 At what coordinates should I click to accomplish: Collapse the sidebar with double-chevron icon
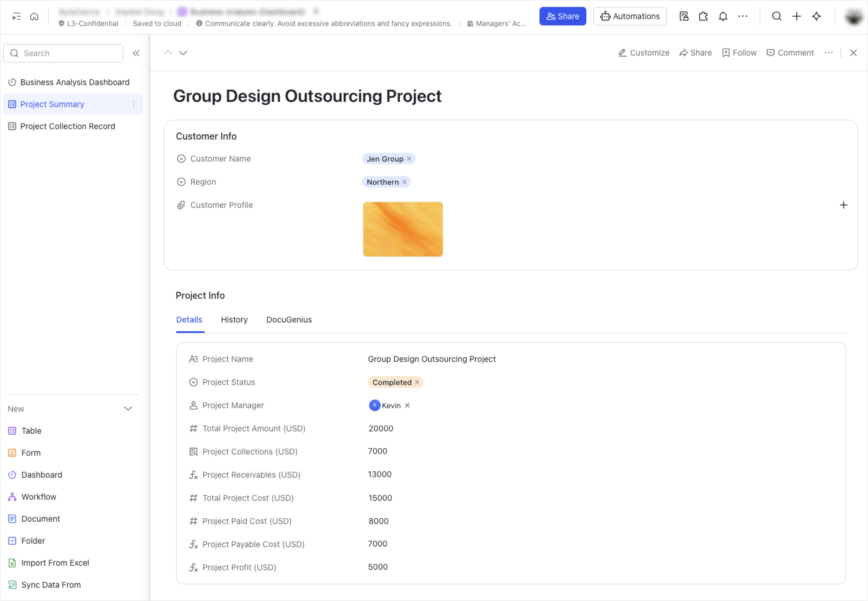coord(136,53)
